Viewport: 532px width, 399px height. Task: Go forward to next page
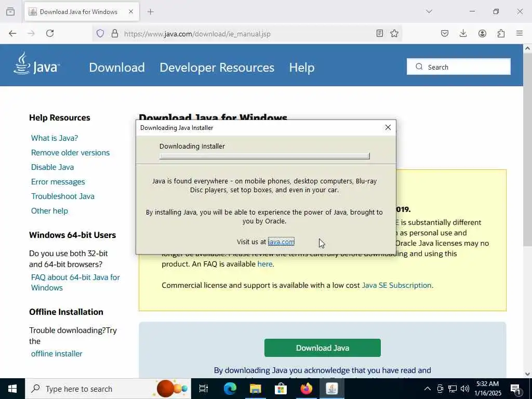(x=31, y=33)
